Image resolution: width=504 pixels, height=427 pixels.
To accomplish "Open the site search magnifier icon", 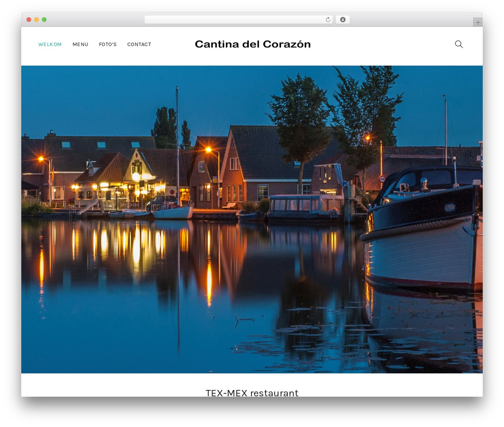I will click(459, 44).
